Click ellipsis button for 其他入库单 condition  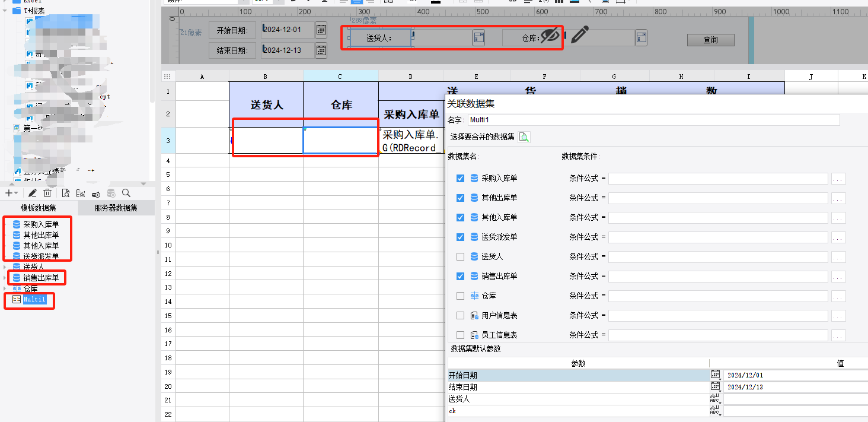[x=838, y=218]
